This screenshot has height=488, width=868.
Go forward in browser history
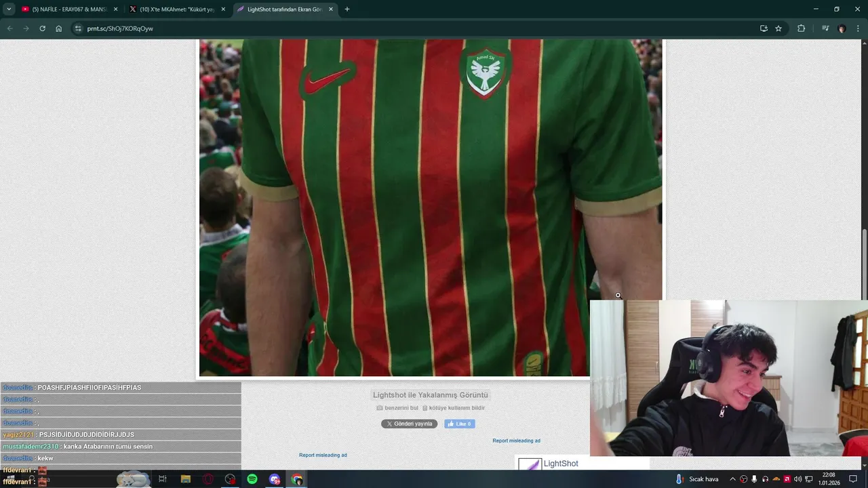[x=26, y=28]
